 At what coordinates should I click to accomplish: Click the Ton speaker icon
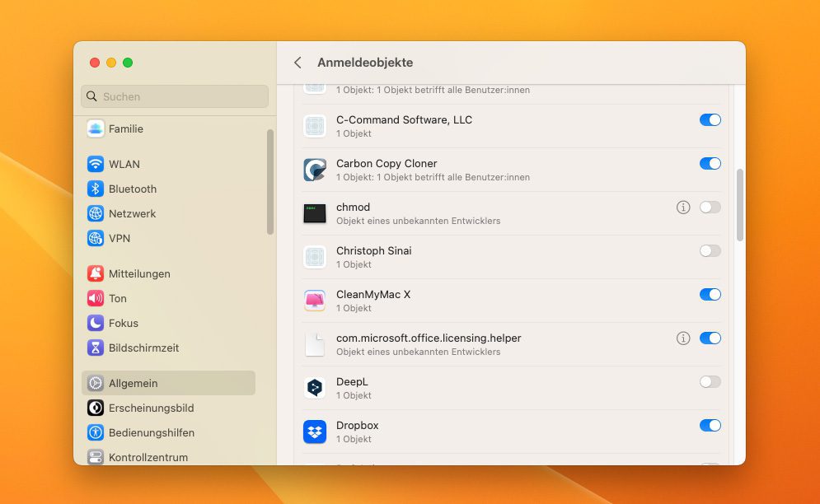(x=95, y=299)
